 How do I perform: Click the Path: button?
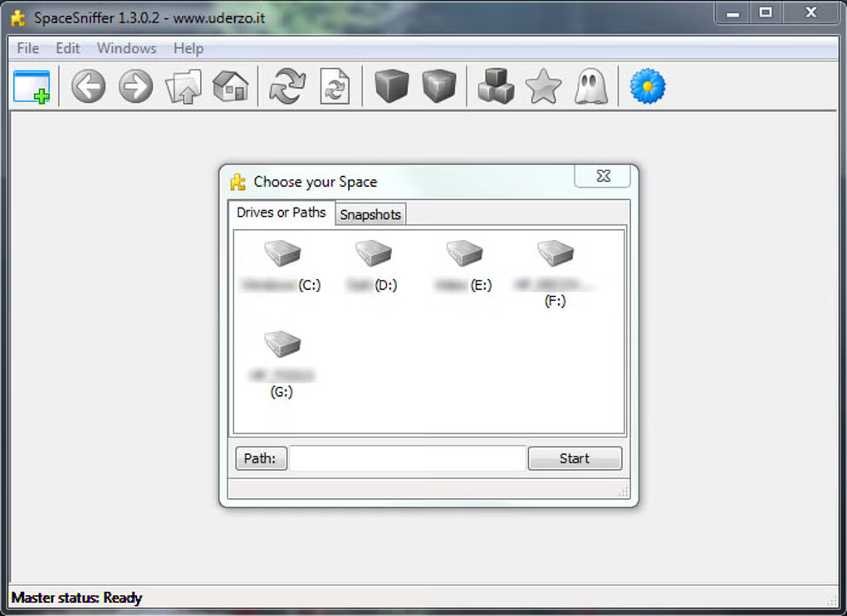point(261,458)
